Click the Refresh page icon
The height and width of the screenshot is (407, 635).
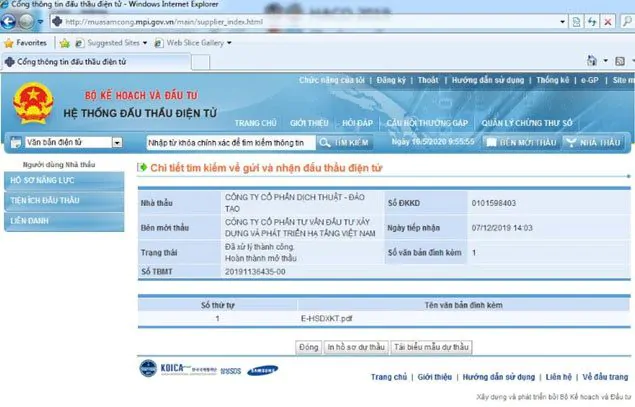point(592,21)
